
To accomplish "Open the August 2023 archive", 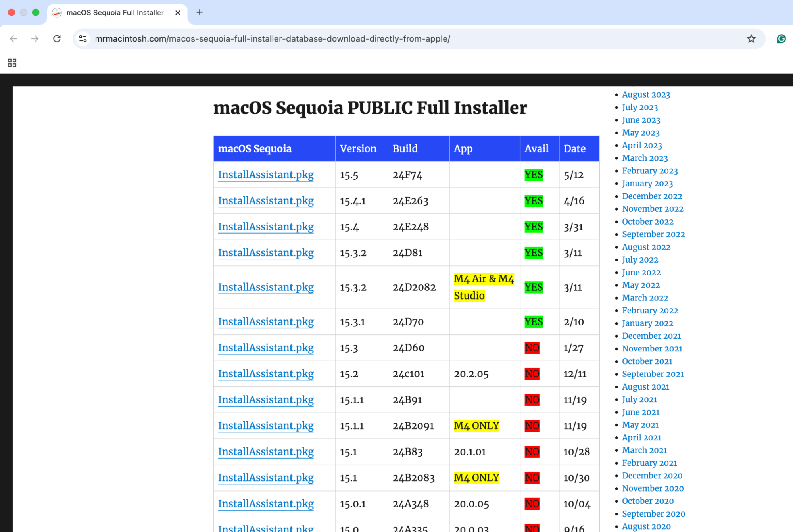I will [646, 94].
